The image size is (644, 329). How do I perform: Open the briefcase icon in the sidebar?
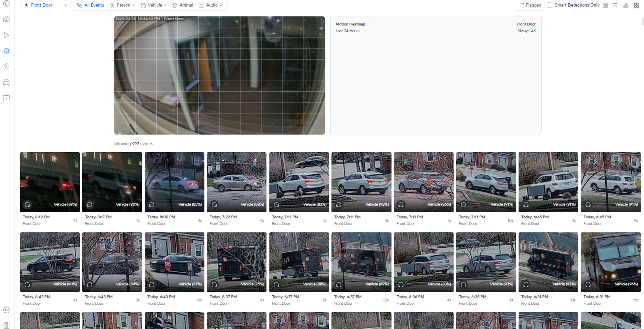6,98
